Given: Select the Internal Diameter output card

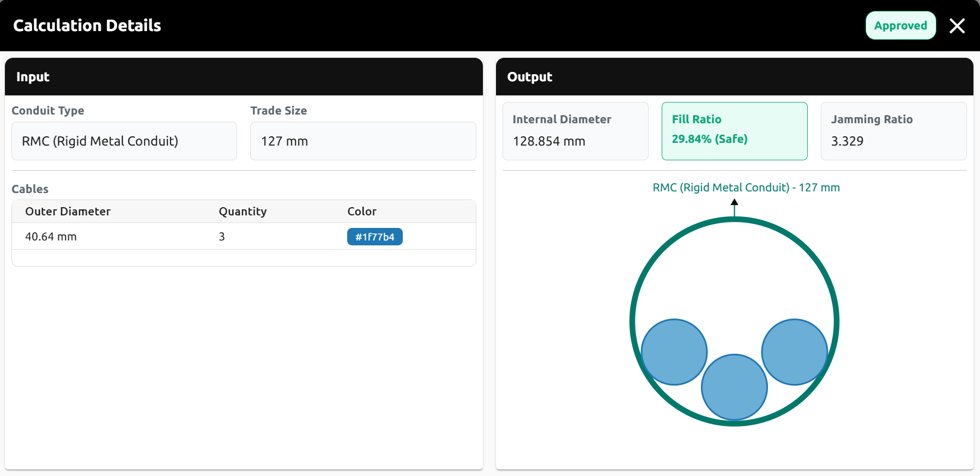Looking at the screenshot, I should [575, 131].
